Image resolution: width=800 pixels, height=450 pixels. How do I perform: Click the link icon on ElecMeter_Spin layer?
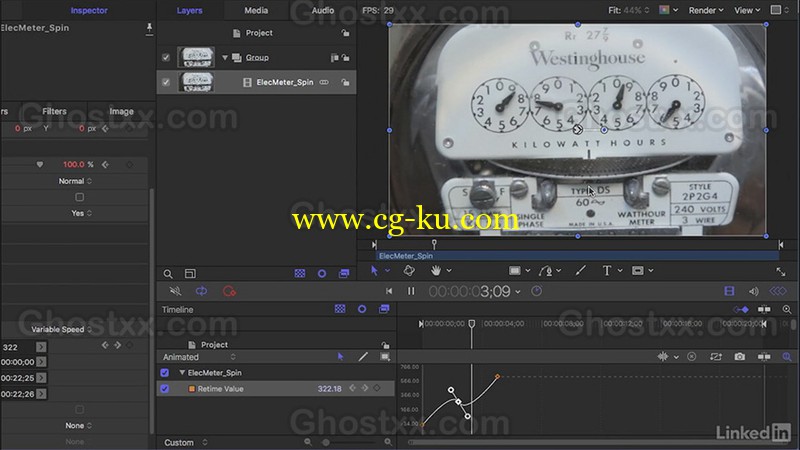(324, 82)
